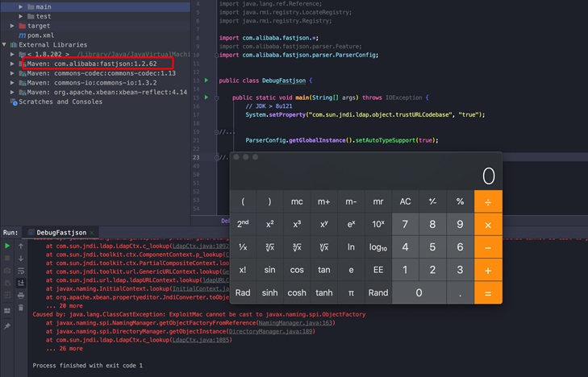Click the decimal point button in Calculator
This screenshot has width=588, height=377.
click(x=460, y=292)
